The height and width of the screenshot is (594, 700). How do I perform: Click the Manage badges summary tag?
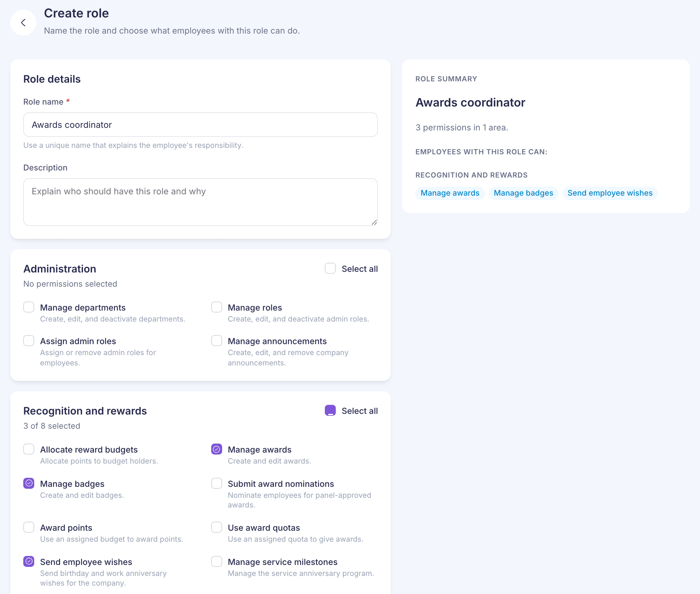click(523, 193)
